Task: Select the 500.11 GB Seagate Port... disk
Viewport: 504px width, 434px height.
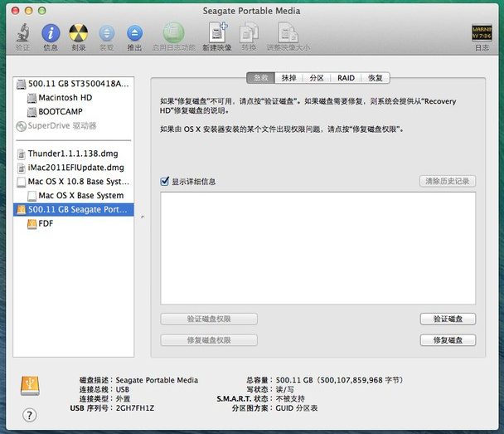Action: 74,209
